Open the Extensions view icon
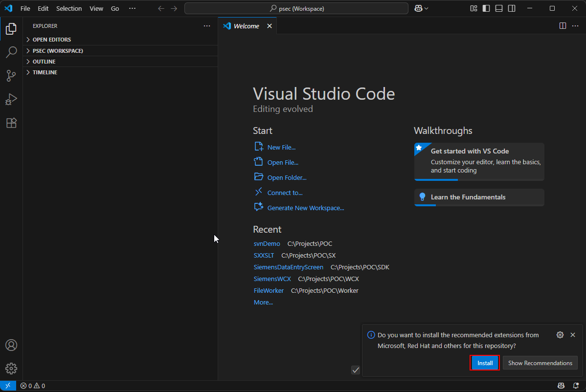586x392 pixels. pos(11,123)
